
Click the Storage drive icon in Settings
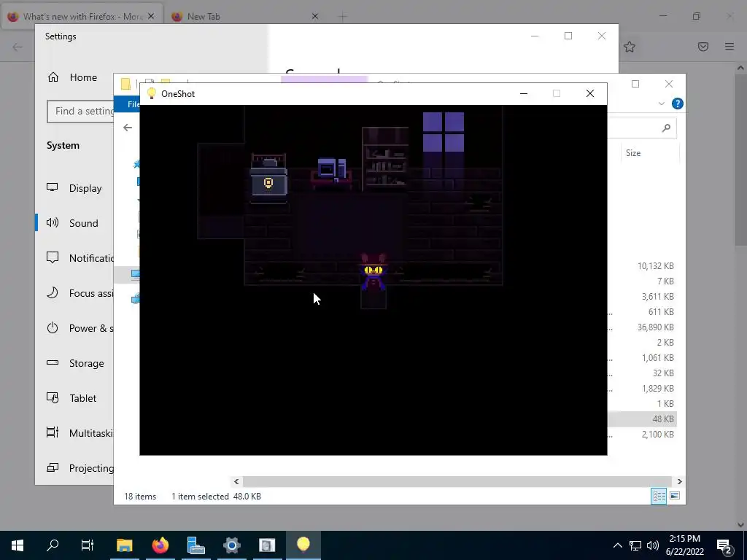click(53, 362)
